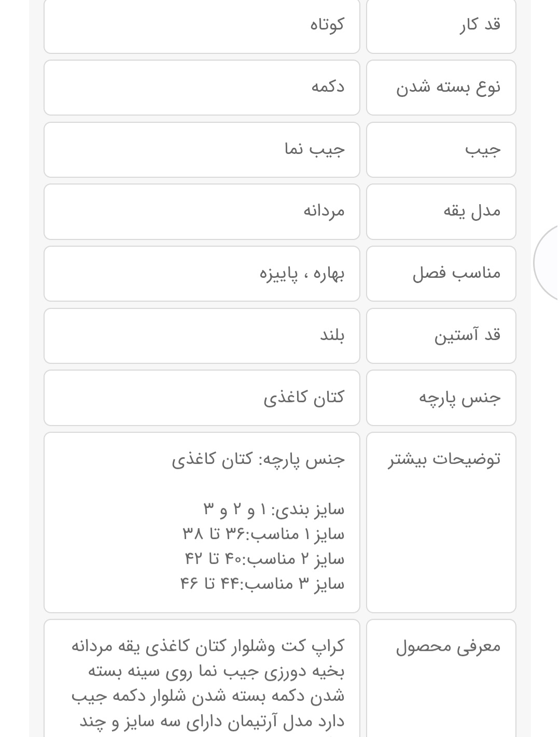
Task: Click the 'معرفی محصول' label cell
Action: pyautogui.click(x=441, y=677)
